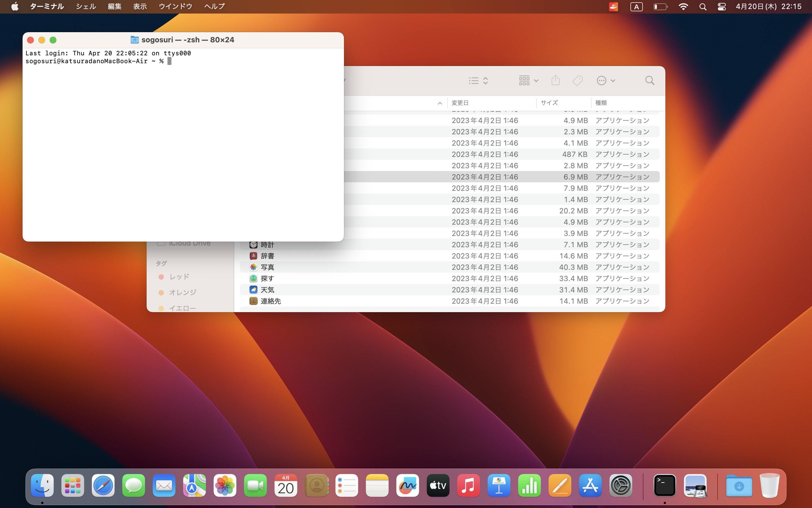Launch FaceTime from the Dock
Viewport: 812px width, 508px height.
click(x=255, y=485)
